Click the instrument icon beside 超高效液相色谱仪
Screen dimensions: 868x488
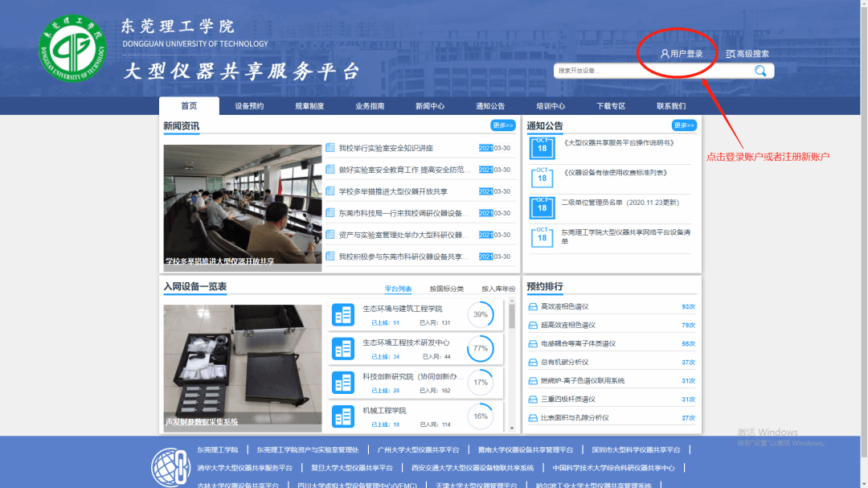[533, 325]
